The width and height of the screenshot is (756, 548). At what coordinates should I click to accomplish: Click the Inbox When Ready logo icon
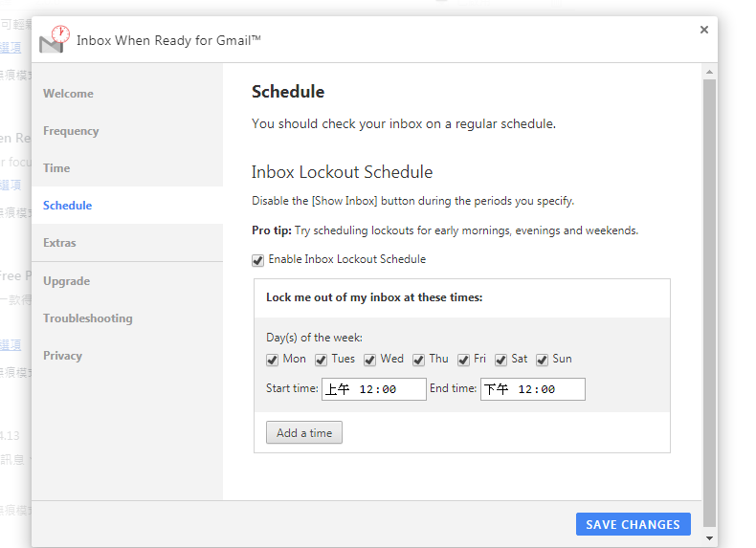(54, 39)
